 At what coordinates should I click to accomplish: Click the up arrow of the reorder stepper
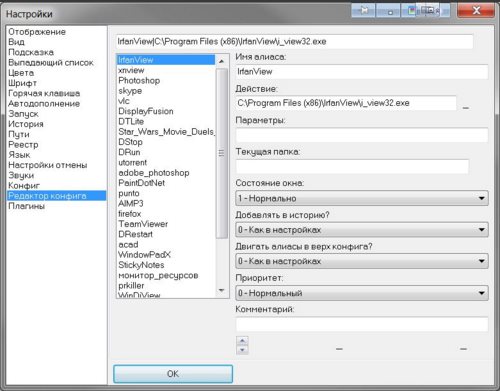tap(242, 340)
